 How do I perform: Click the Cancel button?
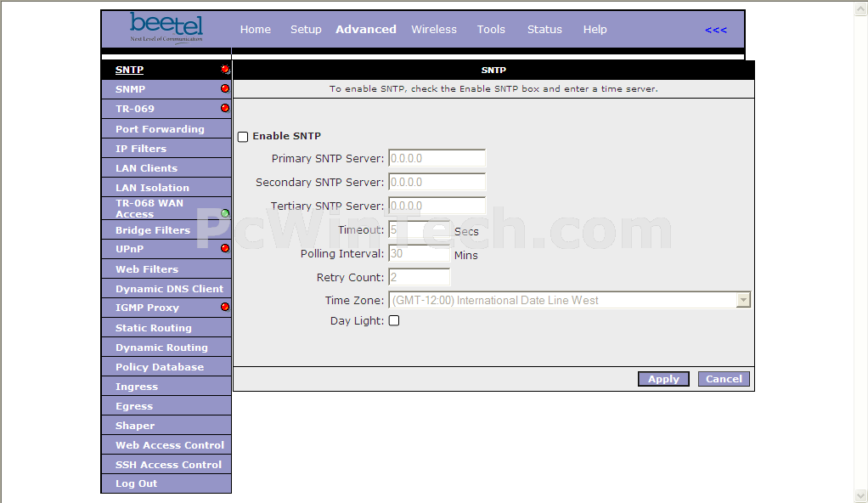point(724,379)
